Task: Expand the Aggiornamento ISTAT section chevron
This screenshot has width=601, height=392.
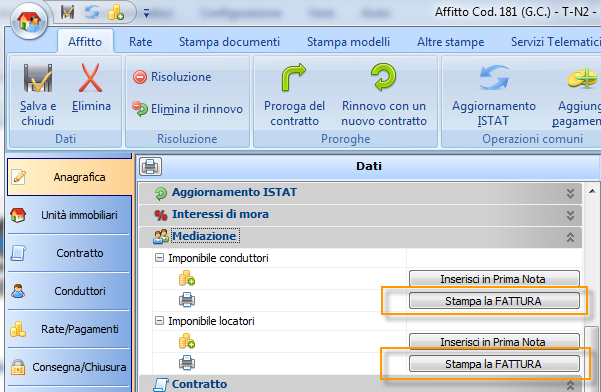Action: click(x=570, y=193)
